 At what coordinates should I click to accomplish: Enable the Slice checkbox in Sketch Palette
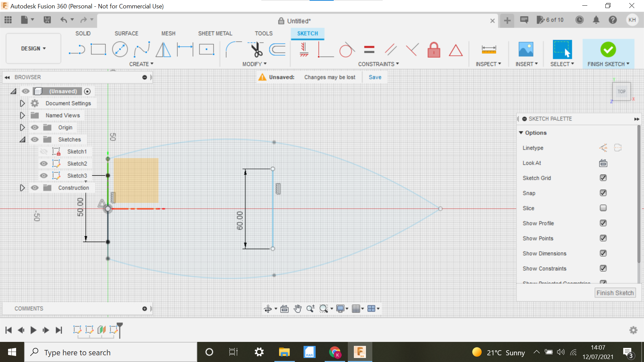[603, 208]
